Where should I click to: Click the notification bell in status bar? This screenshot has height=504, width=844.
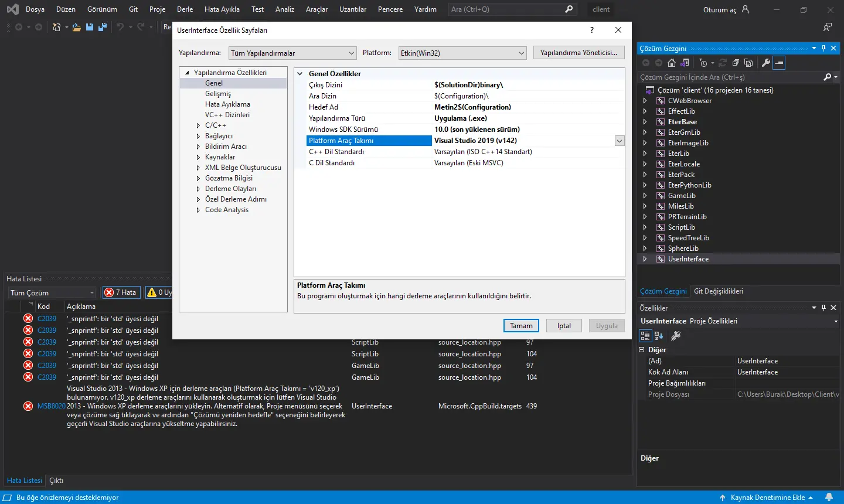point(829,497)
